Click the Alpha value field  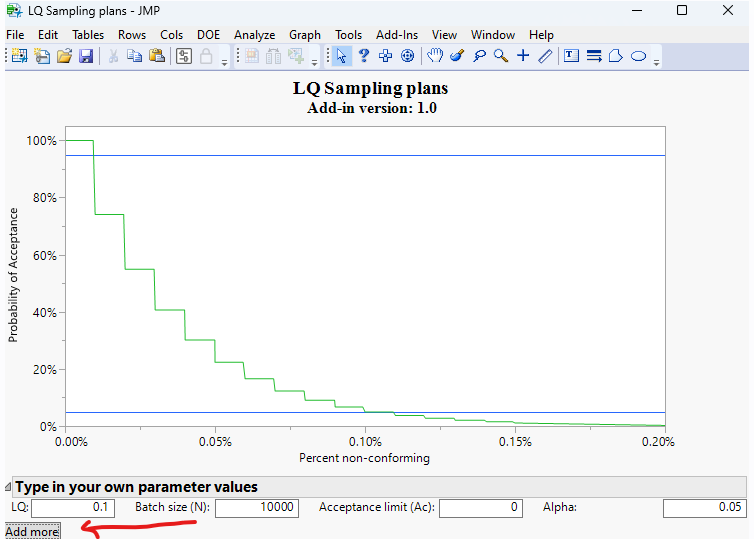(705, 508)
